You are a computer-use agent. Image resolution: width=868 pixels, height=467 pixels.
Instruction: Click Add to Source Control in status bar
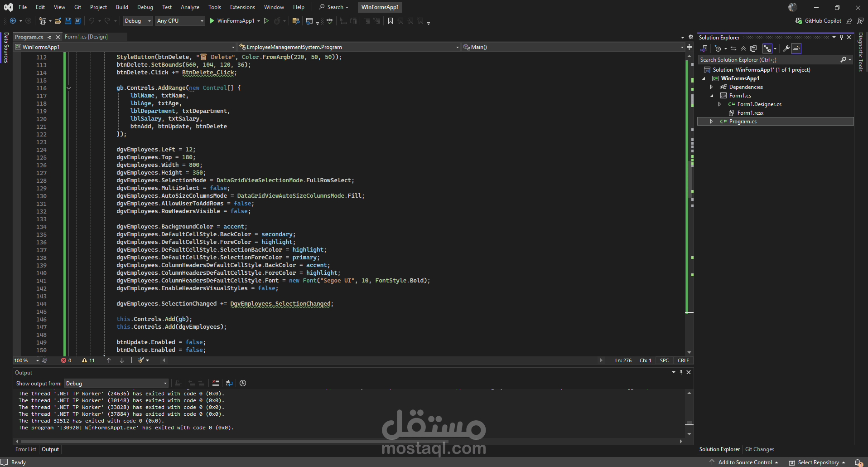click(745, 462)
